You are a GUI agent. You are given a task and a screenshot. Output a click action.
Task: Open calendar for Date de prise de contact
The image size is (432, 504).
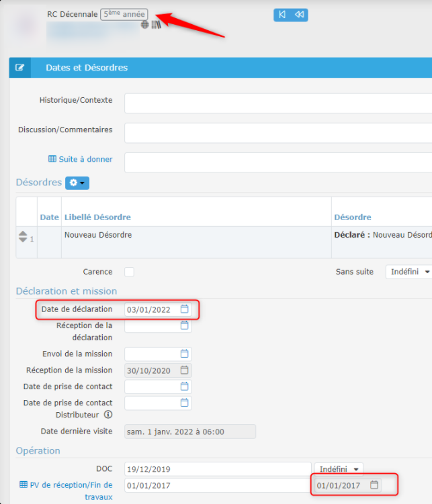185,387
